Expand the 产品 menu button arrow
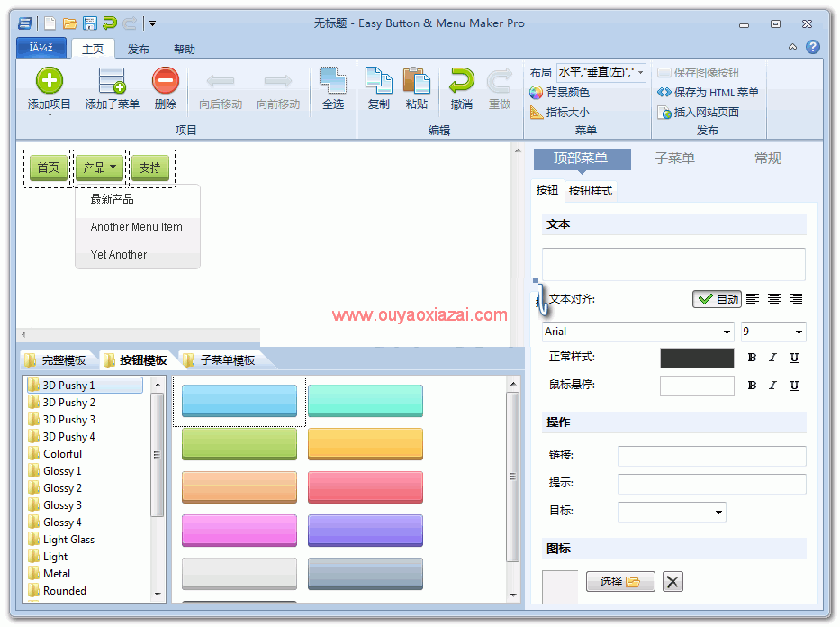The width and height of the screenshot is (840, 627). (113, 167)
